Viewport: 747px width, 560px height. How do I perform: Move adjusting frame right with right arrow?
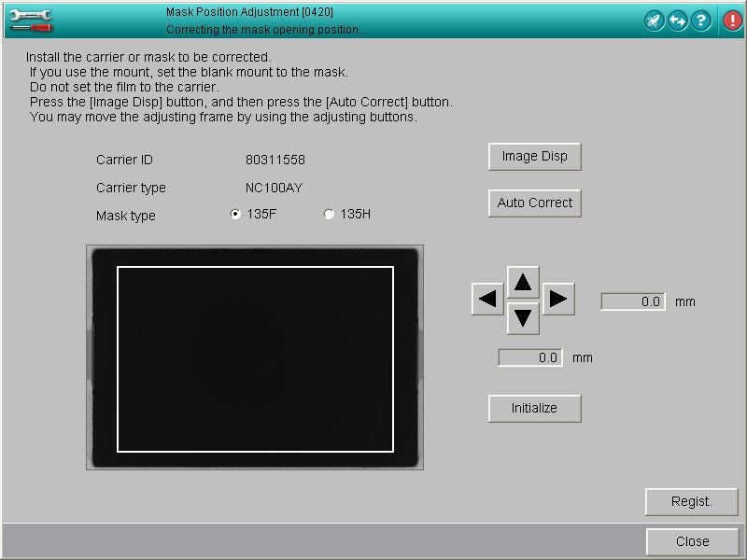pyautogui.click(x=558, y=300)
